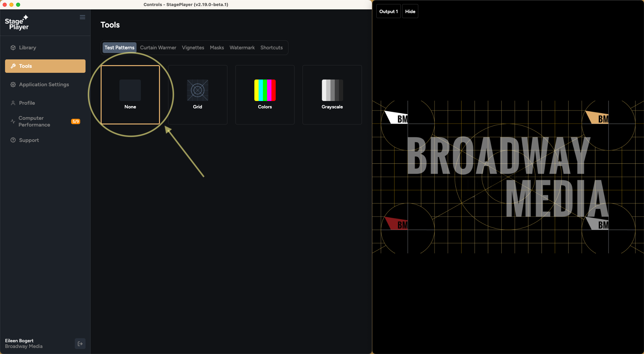Collapse the sidebar with the hamburger icon
644x354 pixels.
coord(83,17)
